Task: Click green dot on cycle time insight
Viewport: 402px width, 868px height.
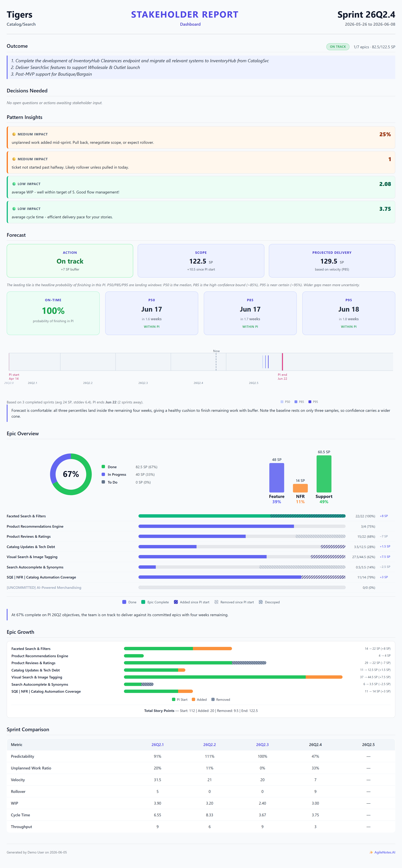Action: (14, 209)
